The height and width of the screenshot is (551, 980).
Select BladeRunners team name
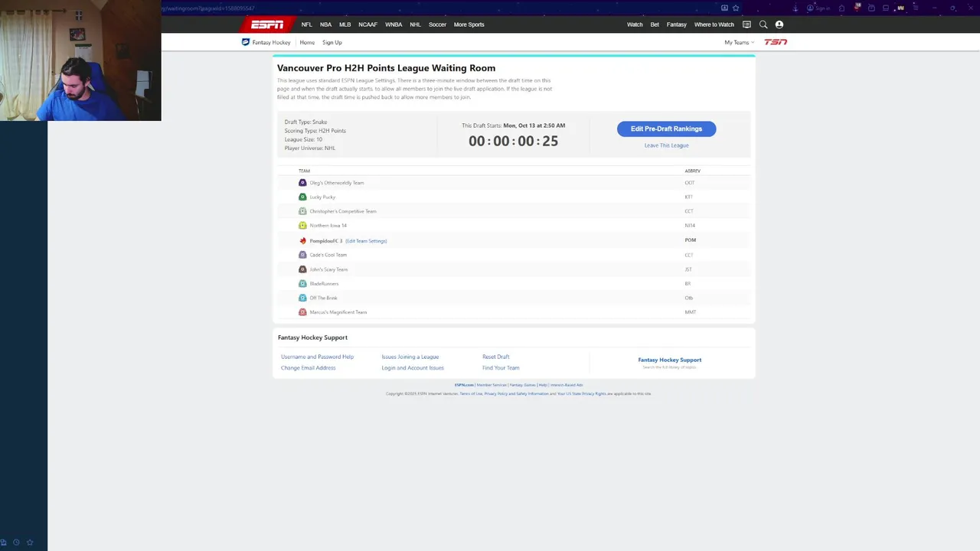(324, 284)
